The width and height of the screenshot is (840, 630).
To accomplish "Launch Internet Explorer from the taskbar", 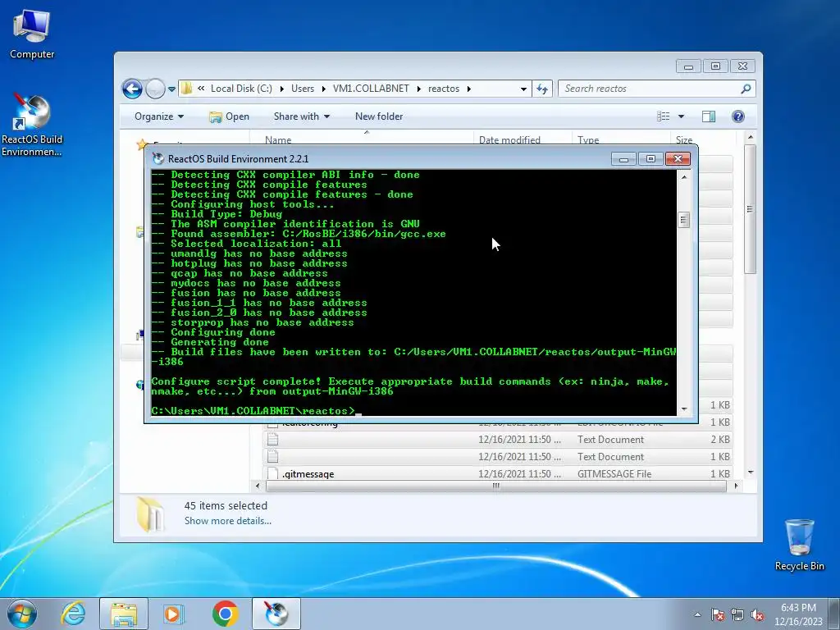I will [x=73, y=614].
